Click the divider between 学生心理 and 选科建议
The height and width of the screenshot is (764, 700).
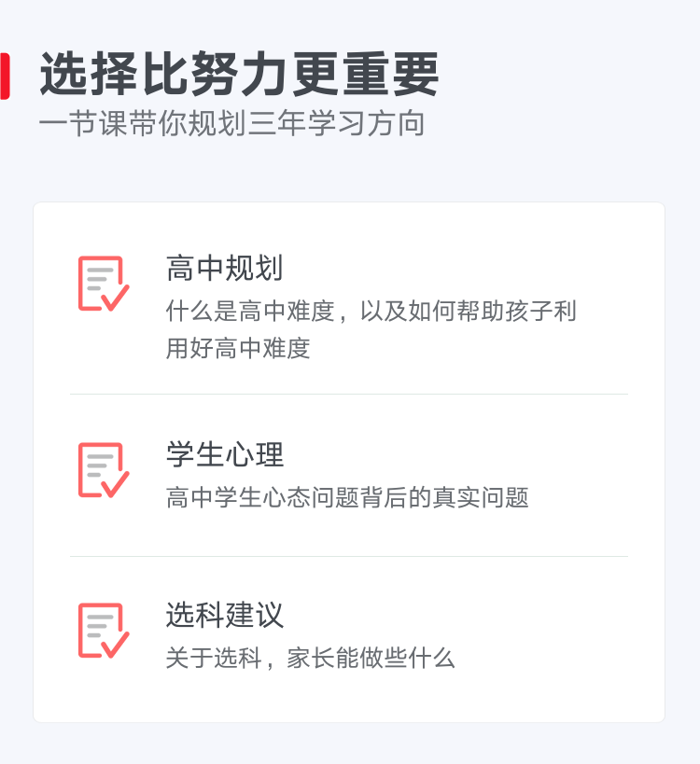pos(349,556)
